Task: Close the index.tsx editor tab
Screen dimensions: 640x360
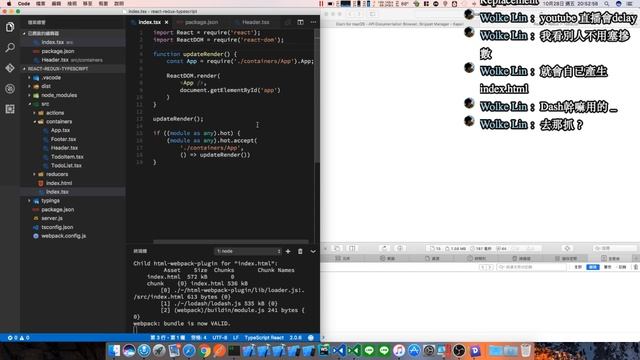Action: point(167,22)
